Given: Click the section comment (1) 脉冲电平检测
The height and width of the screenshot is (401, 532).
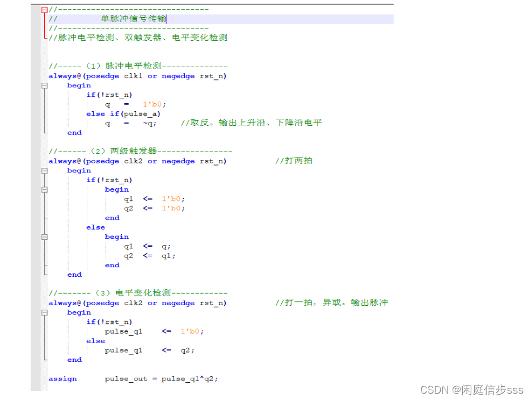Looking at the screenshot, I should tap(138, 66).
